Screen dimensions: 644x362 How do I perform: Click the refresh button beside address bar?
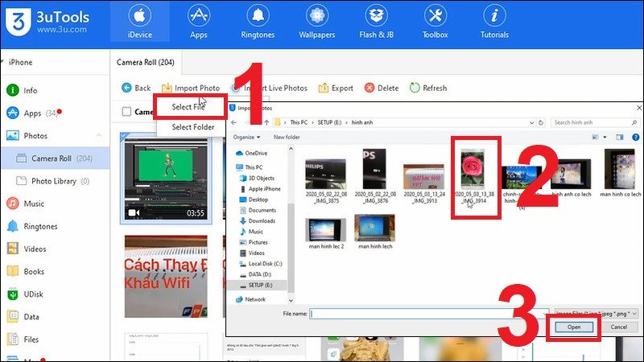point(541,122)
